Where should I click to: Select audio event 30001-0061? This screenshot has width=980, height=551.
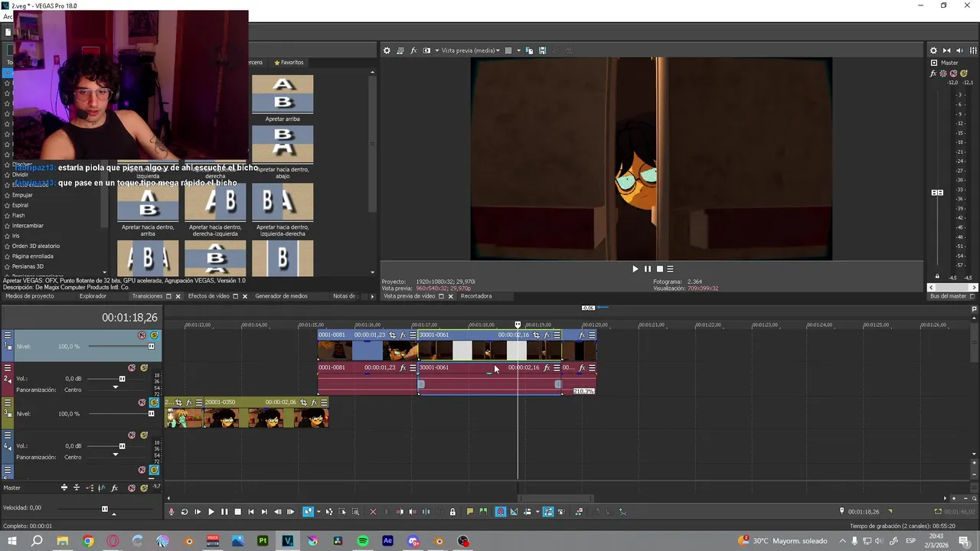click(490, 380)
